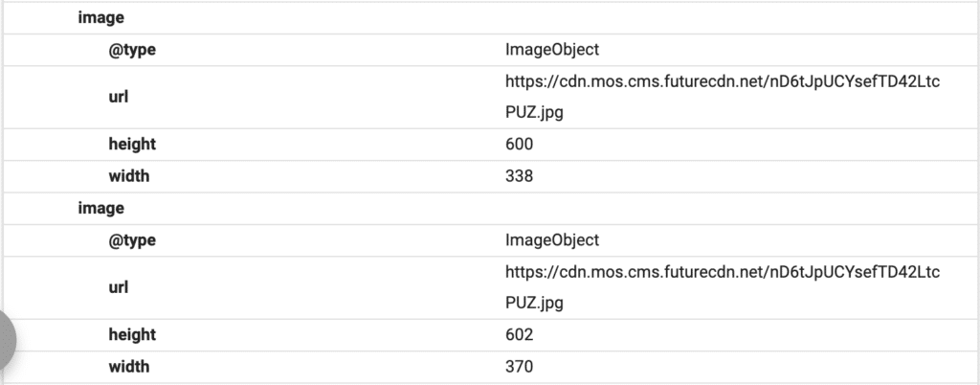Click the width value 370
980x385 pixels.
[x=519, y=366]
